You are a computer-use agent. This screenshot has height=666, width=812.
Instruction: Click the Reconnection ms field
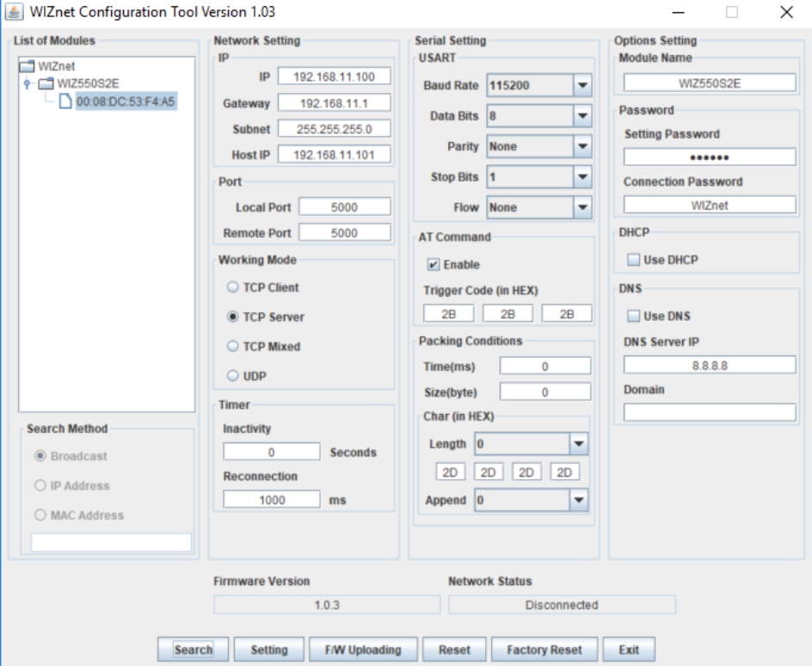[271, 500]
